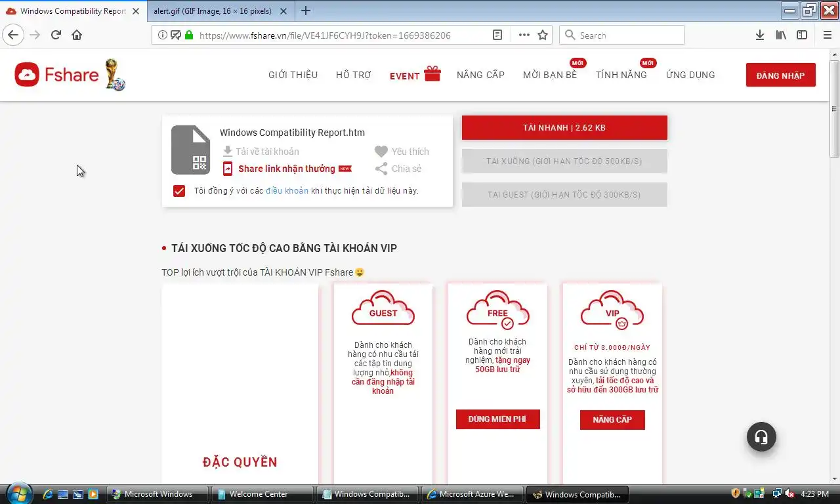Click the DÙNG MIỄN PHÍ button
Screen dimensions: 840x504
tap(497, 419)
